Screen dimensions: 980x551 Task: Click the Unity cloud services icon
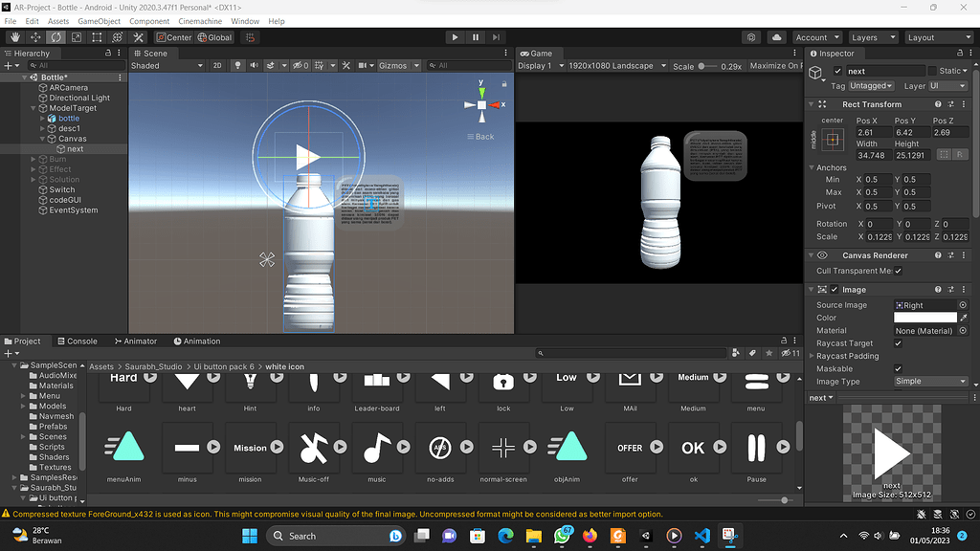(x=776, y=36)
